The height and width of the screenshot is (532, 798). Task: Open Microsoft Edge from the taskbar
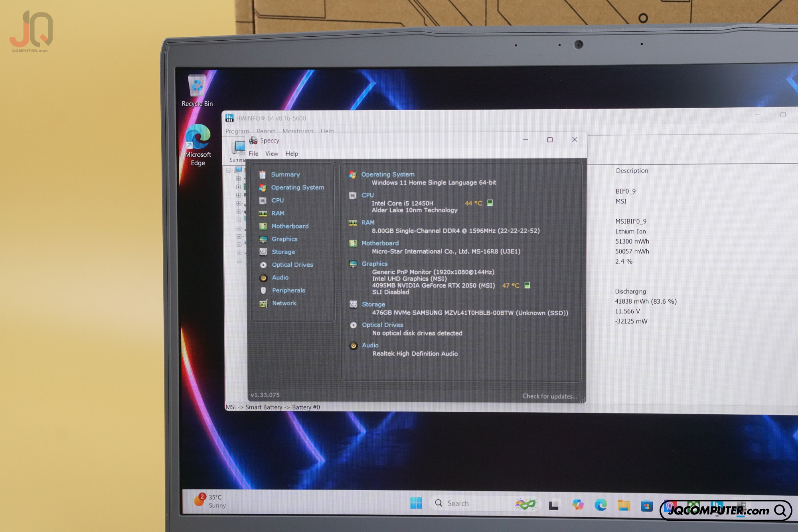[x=600, y=505]
